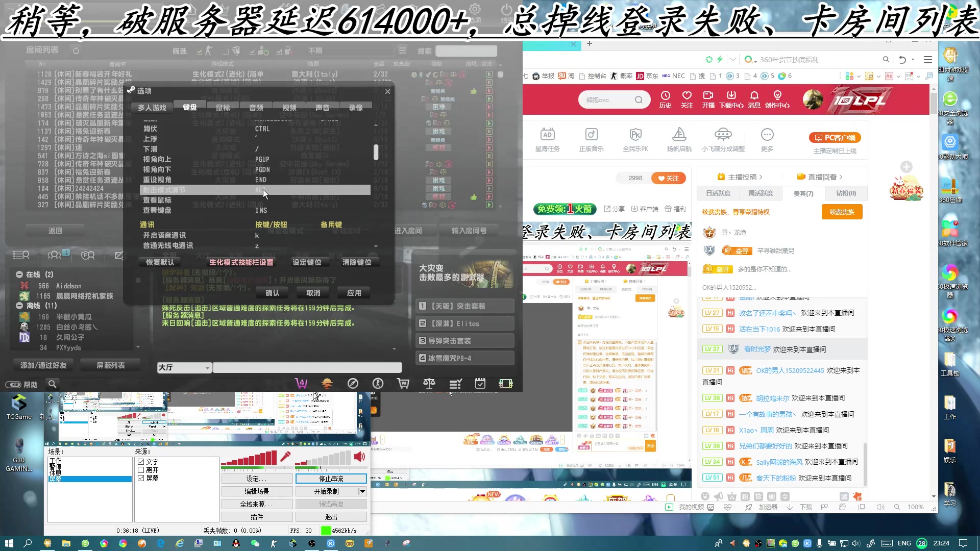Mute desktop audio via the speaker icon
The height and width of the screenshot is (551, 980).
click(359, 456)
